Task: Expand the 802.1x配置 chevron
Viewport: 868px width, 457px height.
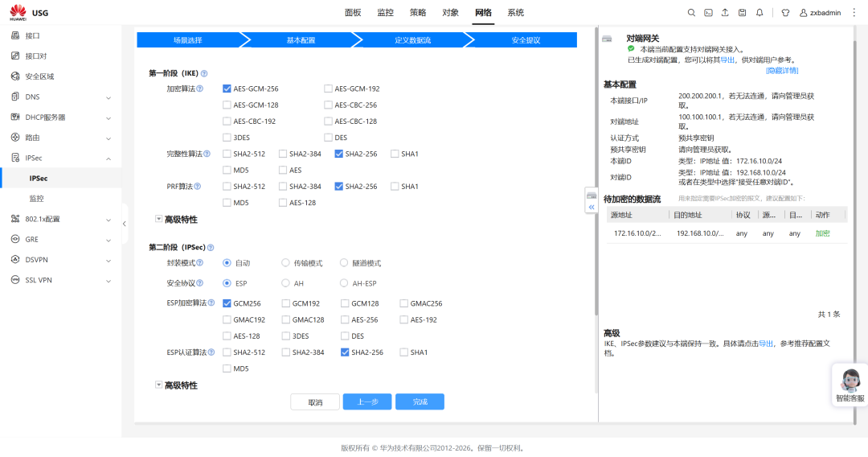Action: pos(108,220)
